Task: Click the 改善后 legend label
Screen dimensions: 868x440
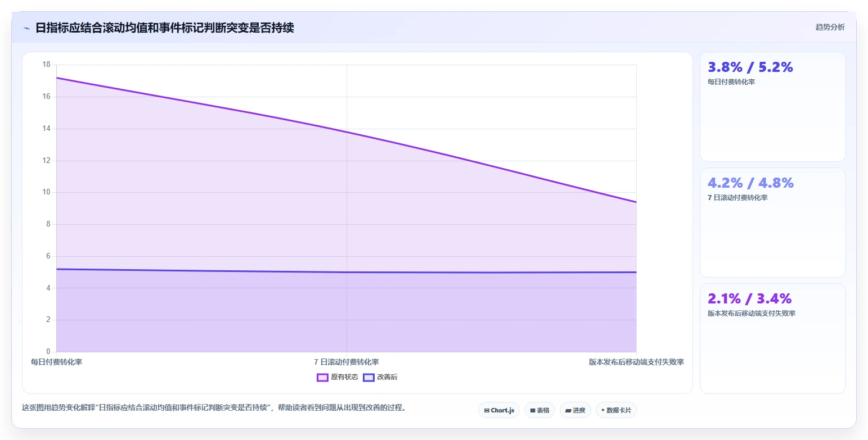Action: (x=387, y=377)
